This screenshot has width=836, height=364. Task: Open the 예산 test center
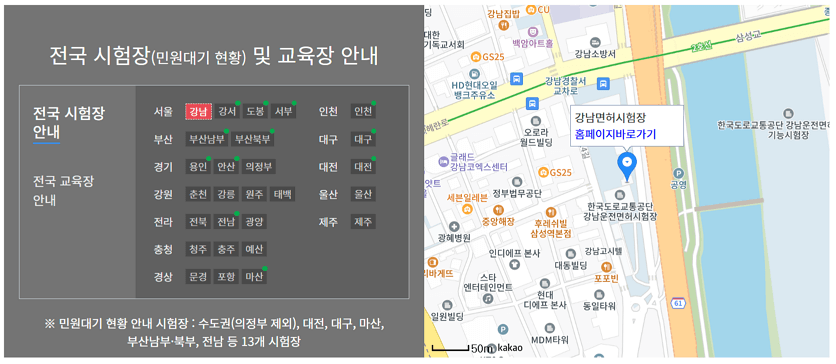(254, 249)
